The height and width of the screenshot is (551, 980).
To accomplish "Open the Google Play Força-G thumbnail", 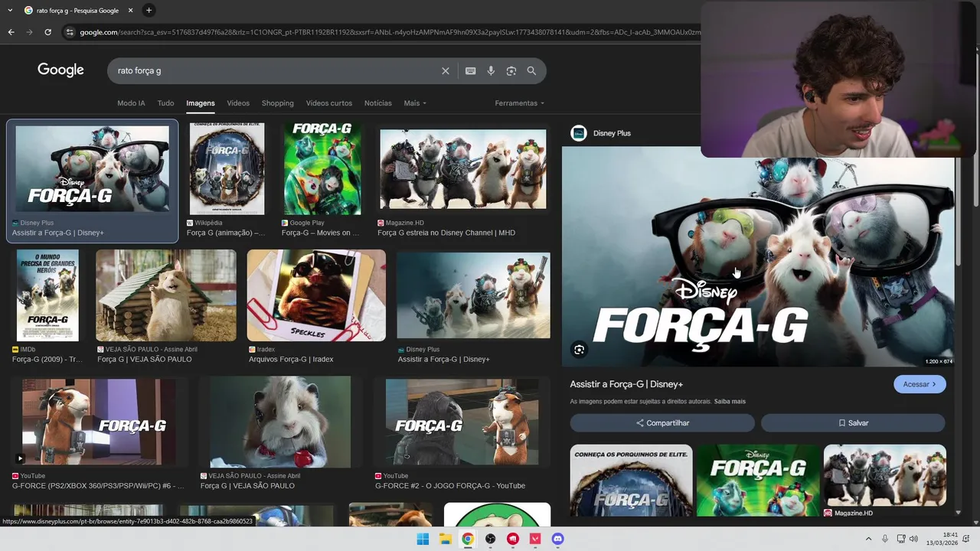I will [322, 168].
